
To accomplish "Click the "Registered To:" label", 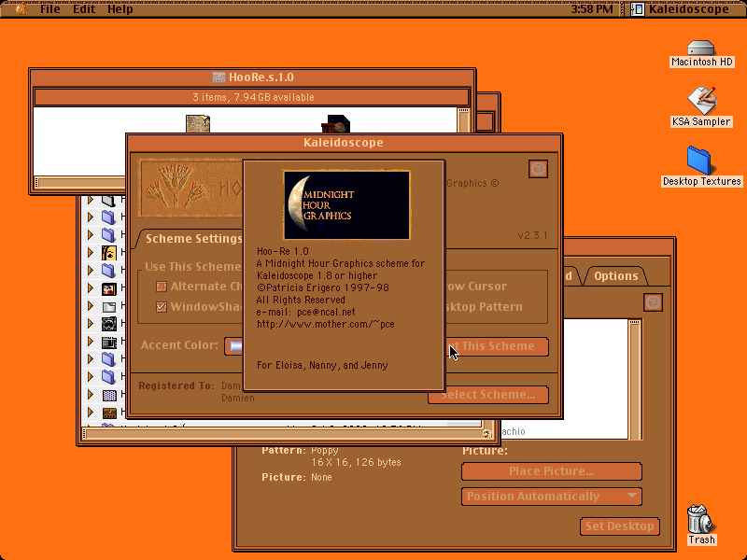I will (x=176, y=385).
